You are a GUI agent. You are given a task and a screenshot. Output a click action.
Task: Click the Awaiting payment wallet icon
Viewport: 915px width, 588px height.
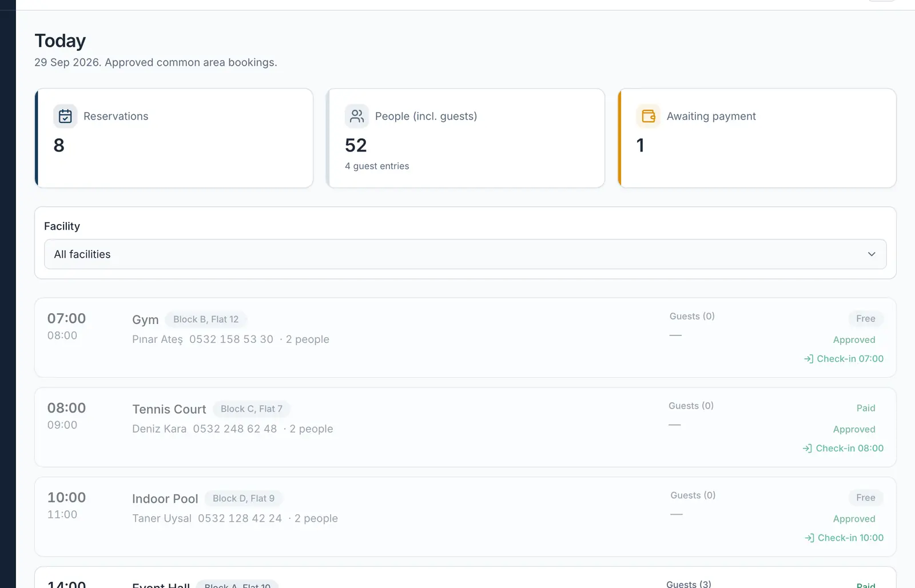tap(649, 116)
